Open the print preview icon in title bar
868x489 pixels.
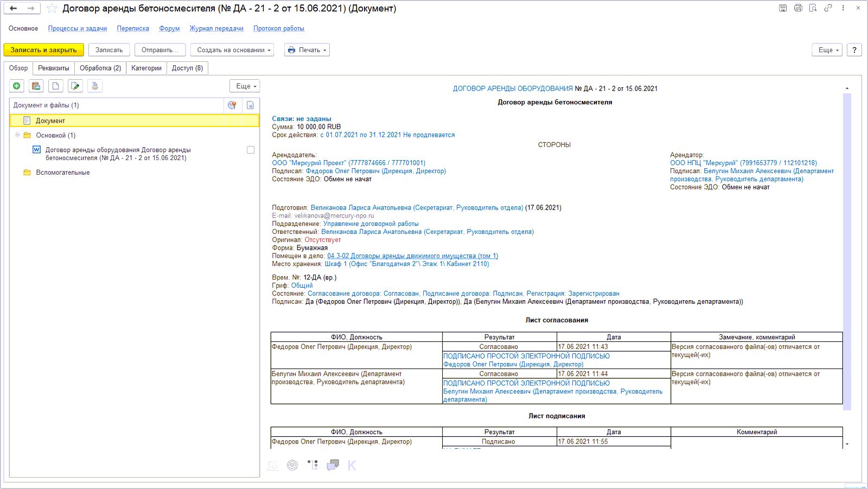pyautogui.click(x=813, y=8)
